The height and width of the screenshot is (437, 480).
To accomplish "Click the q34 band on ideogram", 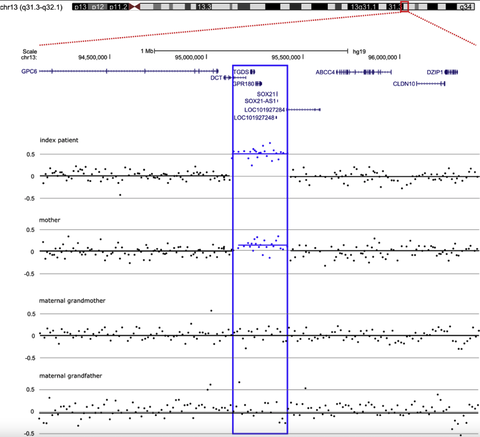I will click(465, 7).
